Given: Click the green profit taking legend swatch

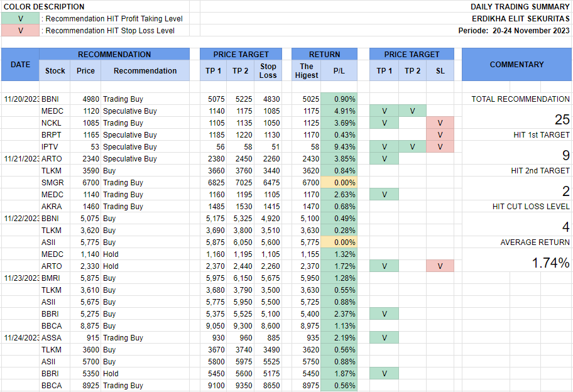Looking at the screenshot, I should (20, 19).
